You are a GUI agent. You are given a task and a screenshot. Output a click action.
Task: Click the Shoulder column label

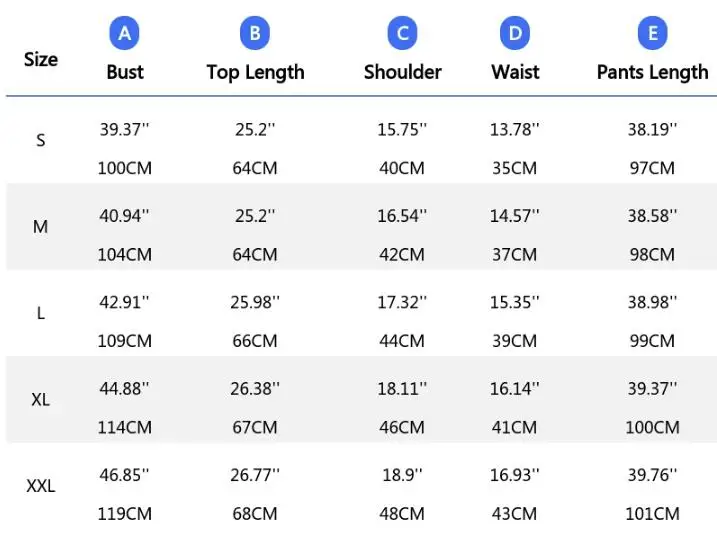pyautogui.click(x=402, y=72)
